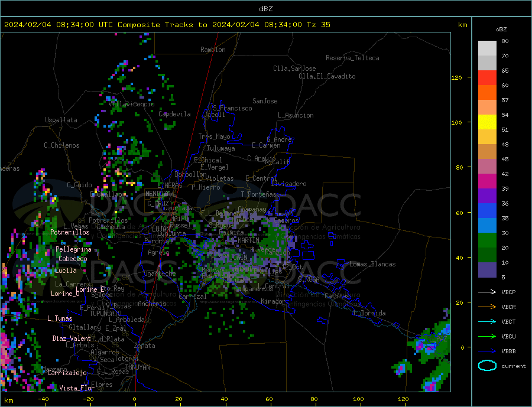Select the light gray 80-70 dBZ band
Viewport: 532px width, 407px height.
pyautogui.click(x=487, y=48)
